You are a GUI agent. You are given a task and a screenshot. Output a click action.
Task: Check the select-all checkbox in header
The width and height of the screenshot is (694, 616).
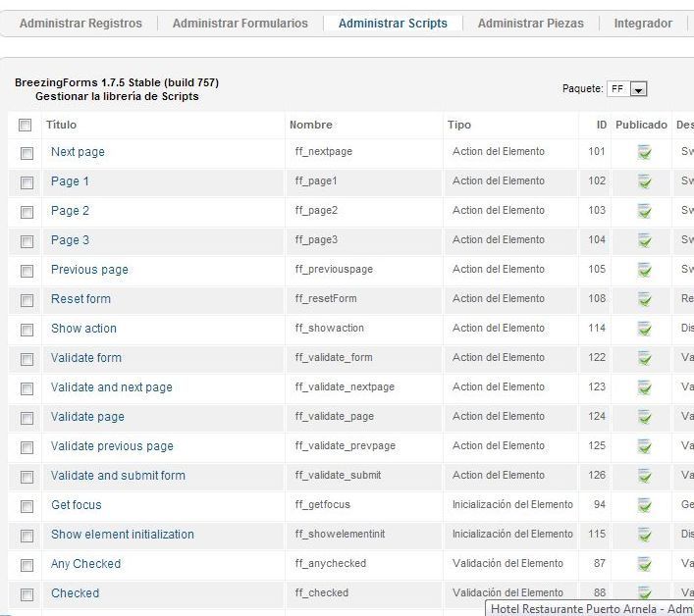(25, 126)
